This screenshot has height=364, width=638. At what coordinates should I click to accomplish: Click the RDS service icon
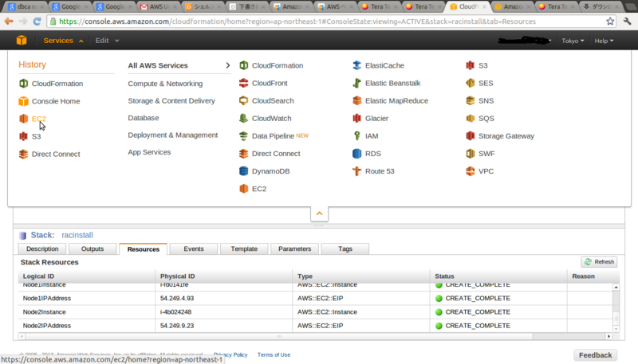click(x=356, y=154)
